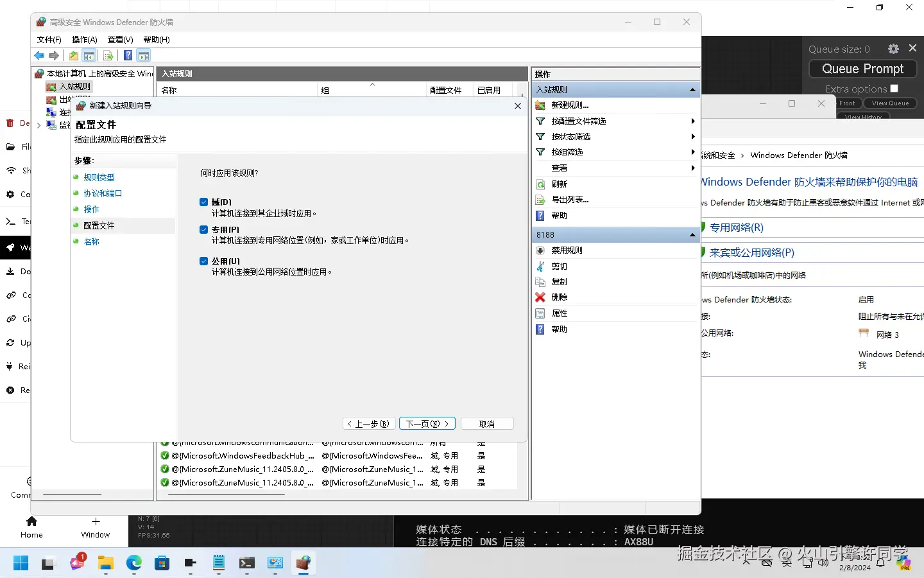Viewport: 924px width, 578px height.
Task: Go to 名称 wizard step
Action: click(x=91, y=242)
